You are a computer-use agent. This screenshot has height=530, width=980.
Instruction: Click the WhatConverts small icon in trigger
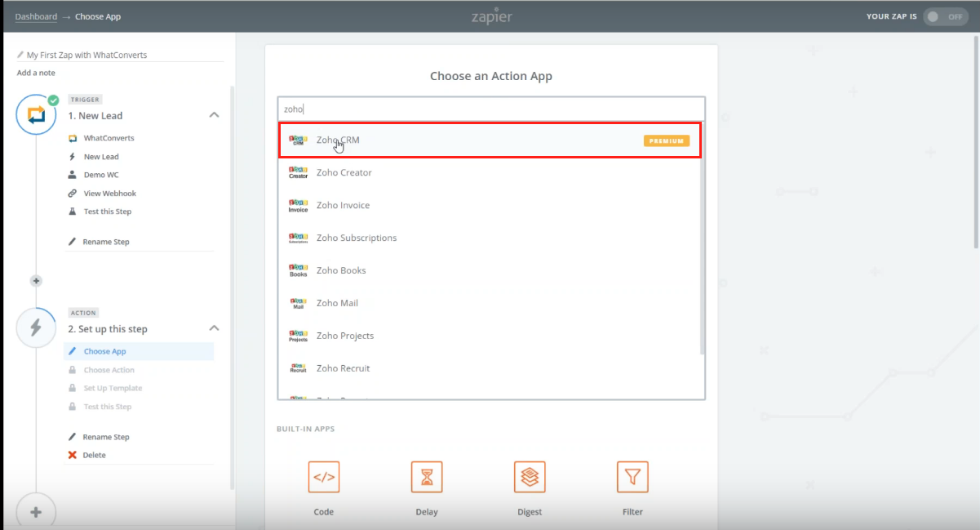coord(73,138)
